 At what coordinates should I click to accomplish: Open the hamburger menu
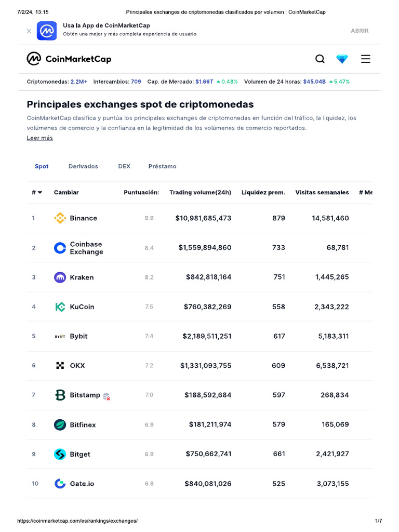pyautogui.click(x=366, y=59)
